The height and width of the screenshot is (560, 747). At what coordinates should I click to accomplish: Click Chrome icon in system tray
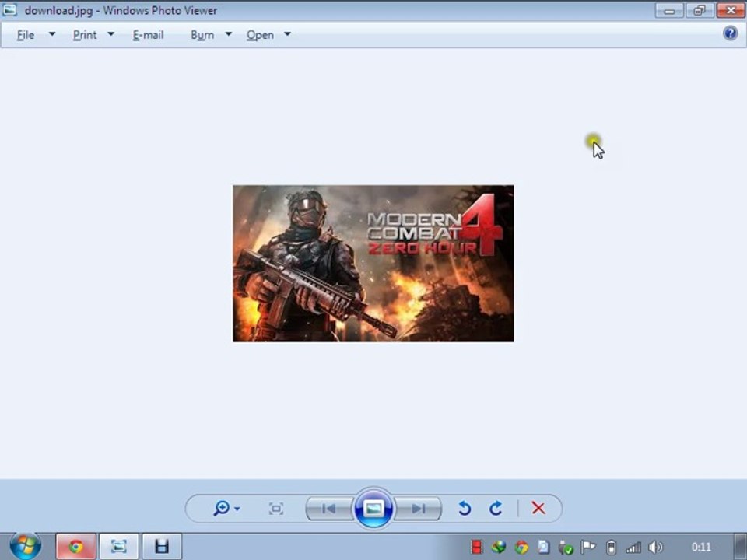click(x=521, y=547)
